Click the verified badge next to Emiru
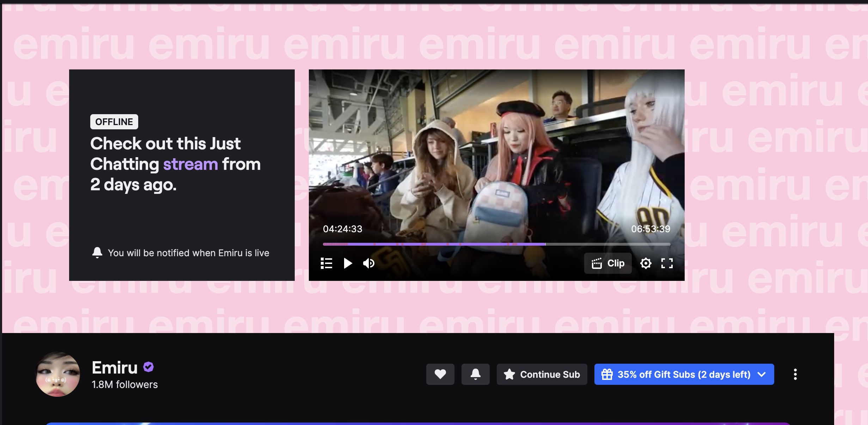Viewport: 868px width, 425px height. point(148,367)
